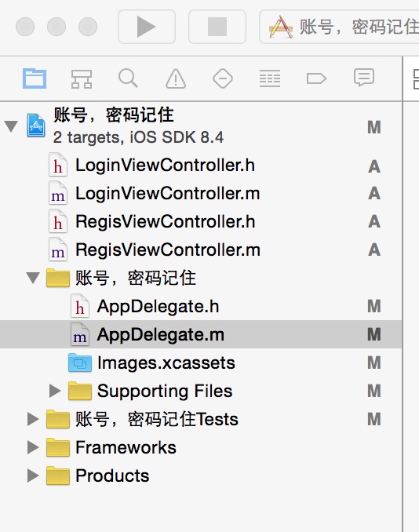The height and width of the screenshot is (532, 419).
Task: Click the h icon of AppDelegate.h
Action: click(80, 306)
